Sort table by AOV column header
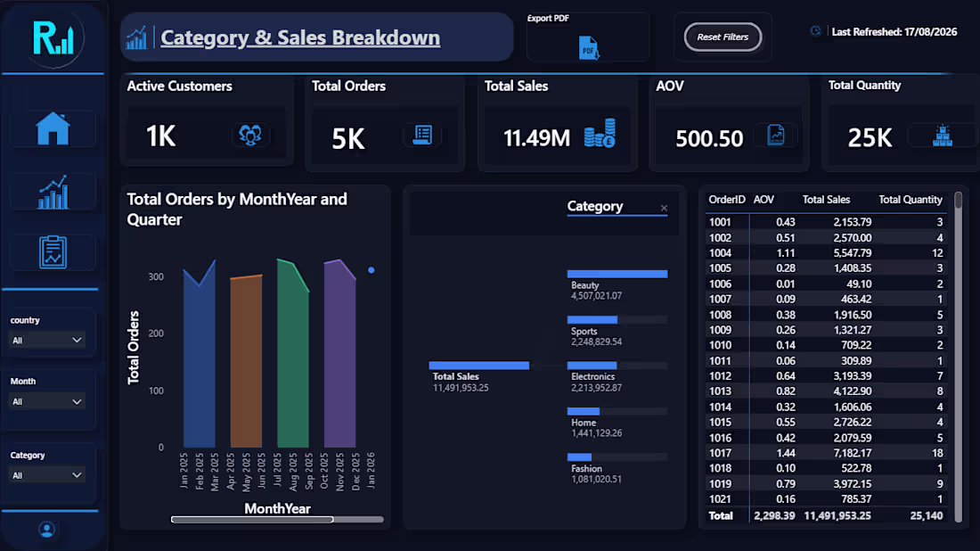The image size is (980, 551). (x=764, y=200)
